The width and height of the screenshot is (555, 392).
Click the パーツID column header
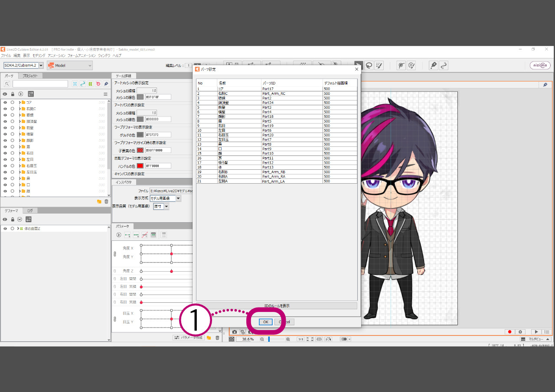pyautogui.click(x=292, y=83)
